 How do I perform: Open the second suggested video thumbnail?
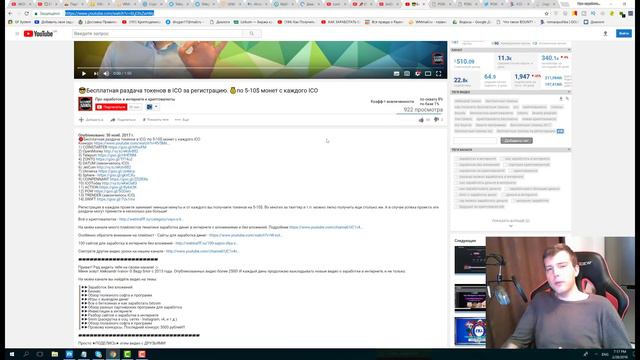coord(470,298)
